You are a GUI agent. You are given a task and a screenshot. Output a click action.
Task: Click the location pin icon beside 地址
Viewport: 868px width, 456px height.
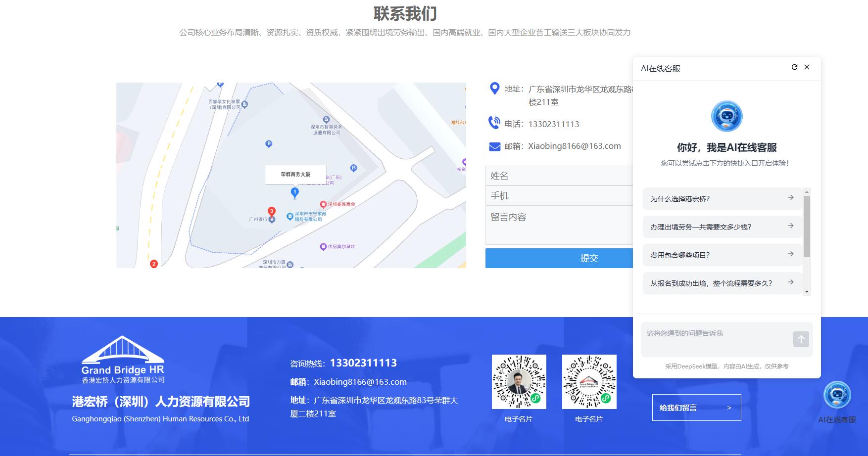494,89
